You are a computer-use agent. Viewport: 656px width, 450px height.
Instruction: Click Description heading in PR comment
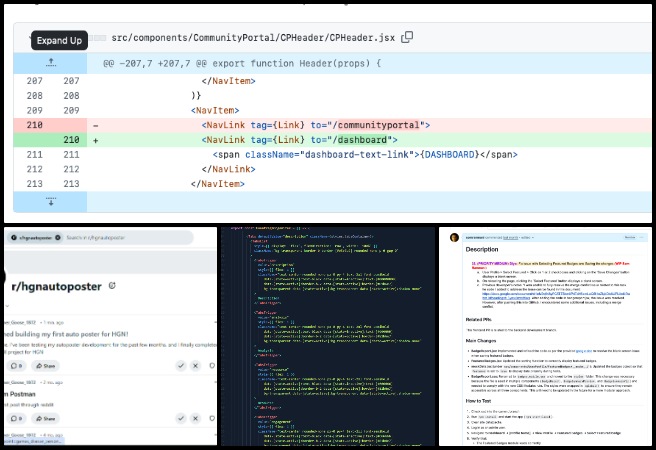tap(482, 249)
